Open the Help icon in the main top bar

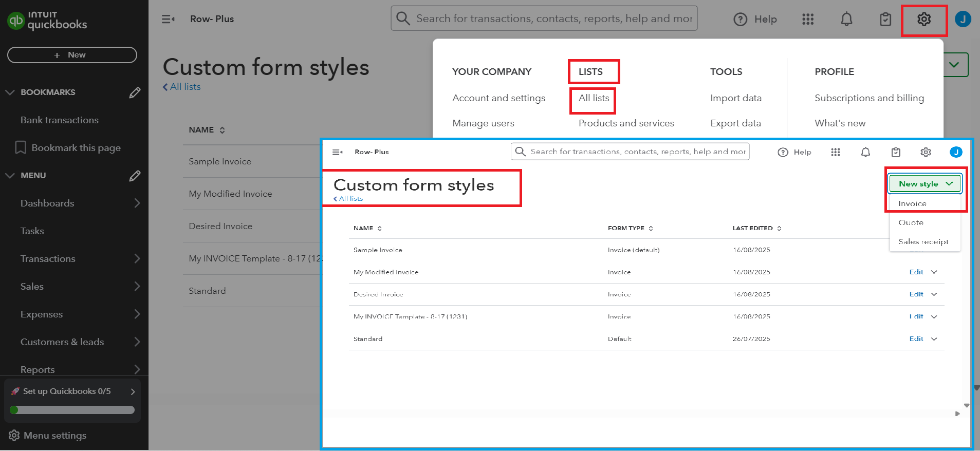pos(740,20)
